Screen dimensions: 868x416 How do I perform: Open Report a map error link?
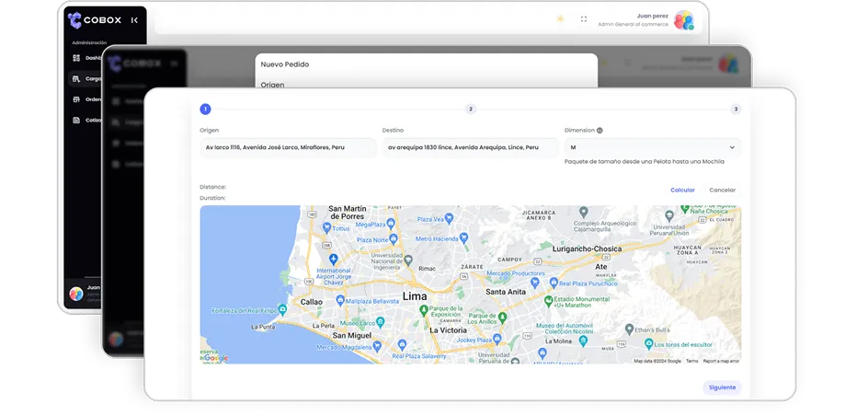pos(721,361)
